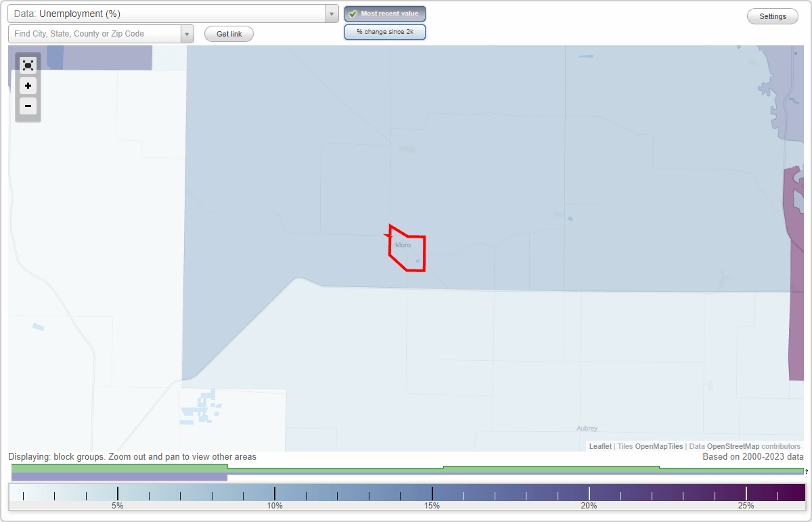Click the purple distribution bar above legend
The width and height of the screenshot is (812, 522).
pos(120,477)
